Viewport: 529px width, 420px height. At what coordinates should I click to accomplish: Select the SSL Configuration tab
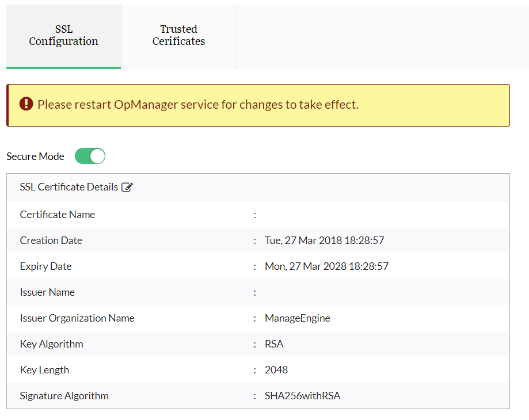tap(63, 35)
